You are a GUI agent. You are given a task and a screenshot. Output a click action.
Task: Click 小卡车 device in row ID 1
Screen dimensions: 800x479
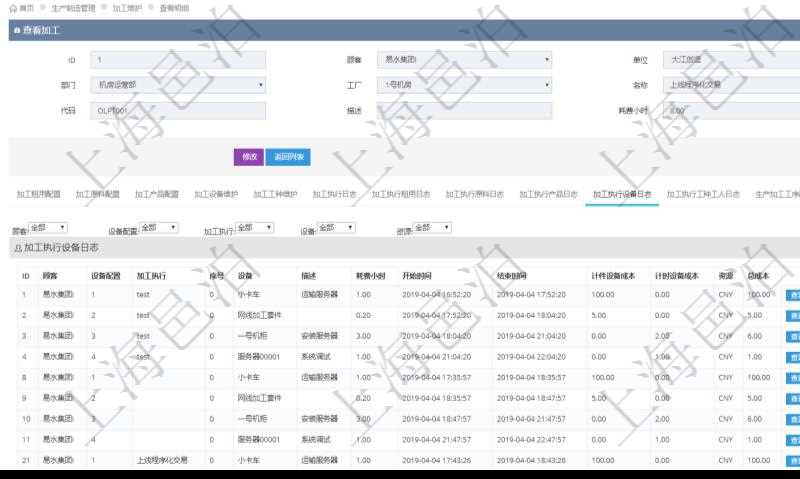tap(248, 294)
